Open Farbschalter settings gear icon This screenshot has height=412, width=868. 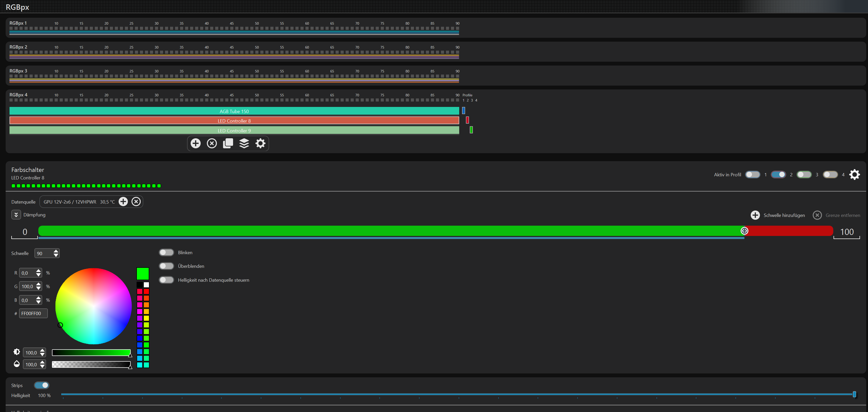click(x=854, y=174)
